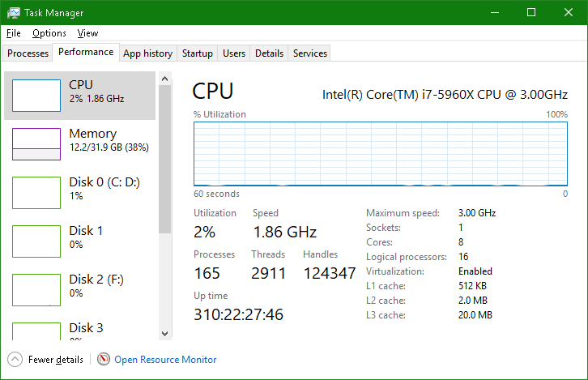Click the 124347 handles count
Screen dimensions: 588x380
coord(330,273)
